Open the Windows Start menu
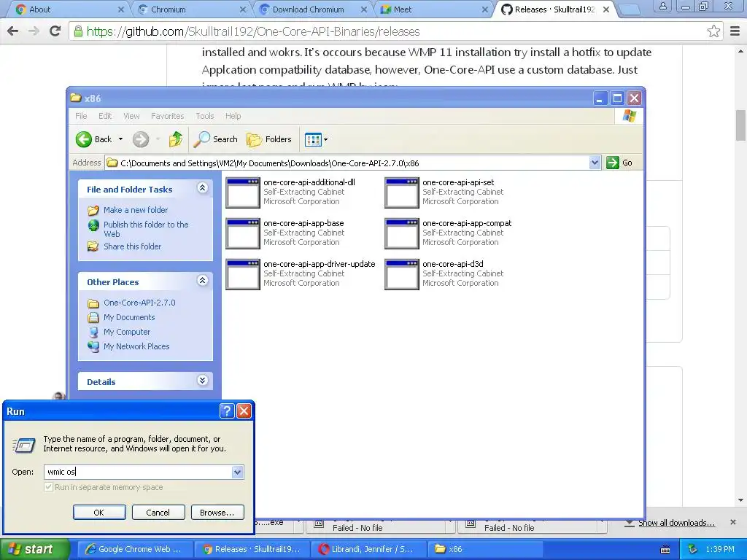Screen dimensions: 747x560 [34, 549]
